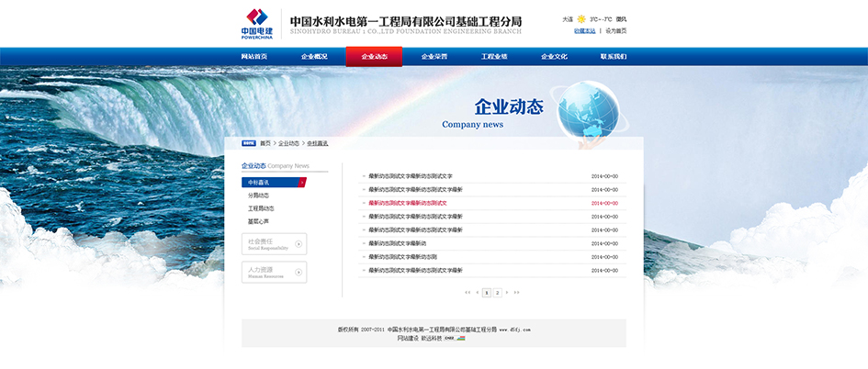Select 基层心声 in the sidebar

point(258,221)
